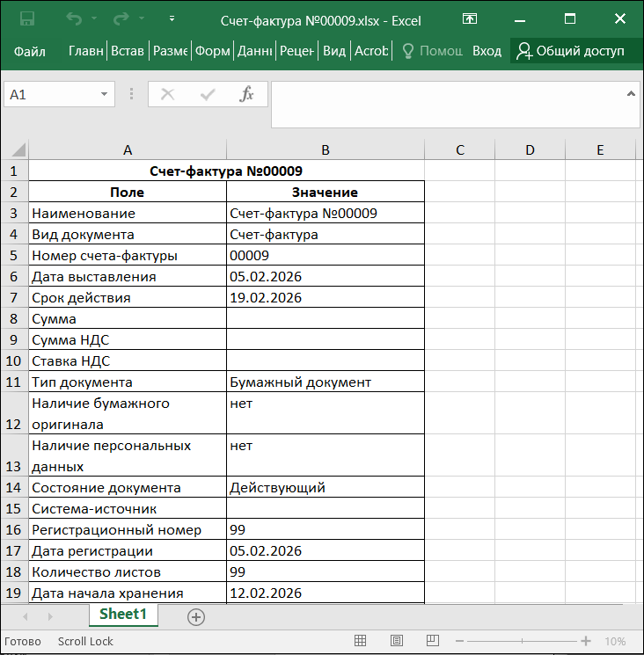Image resolution: width=644 pixels, height=655 pixels.
Task: Open the Файл menu tab
Action: point(29,51)
